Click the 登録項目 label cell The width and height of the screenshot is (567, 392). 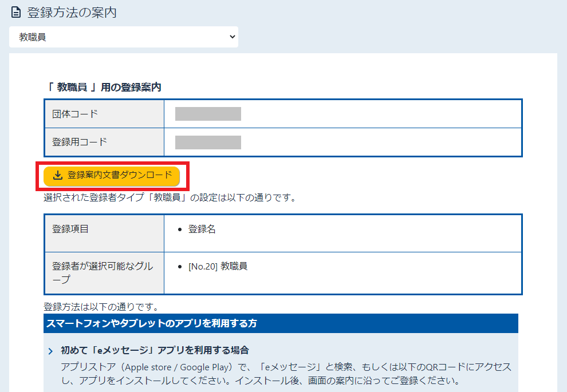tap(104, 233)
